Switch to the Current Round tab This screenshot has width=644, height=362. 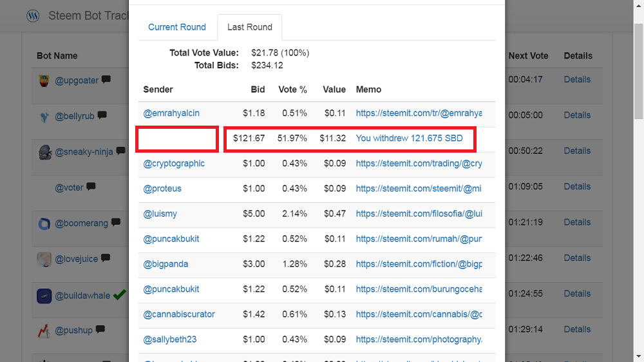pyautogui.click(x=177, y=27)
